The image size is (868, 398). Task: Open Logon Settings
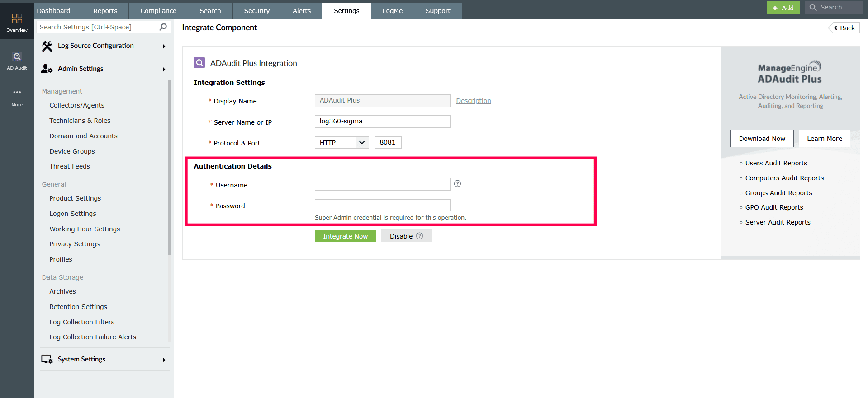click(x=73, y=214)
